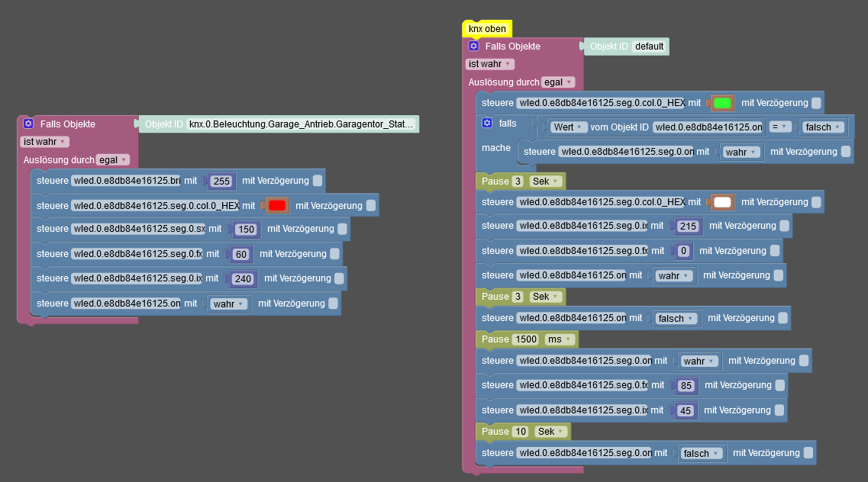
Task: Edit number field 215 for seg.0.ix
Action: coord(688,226)
